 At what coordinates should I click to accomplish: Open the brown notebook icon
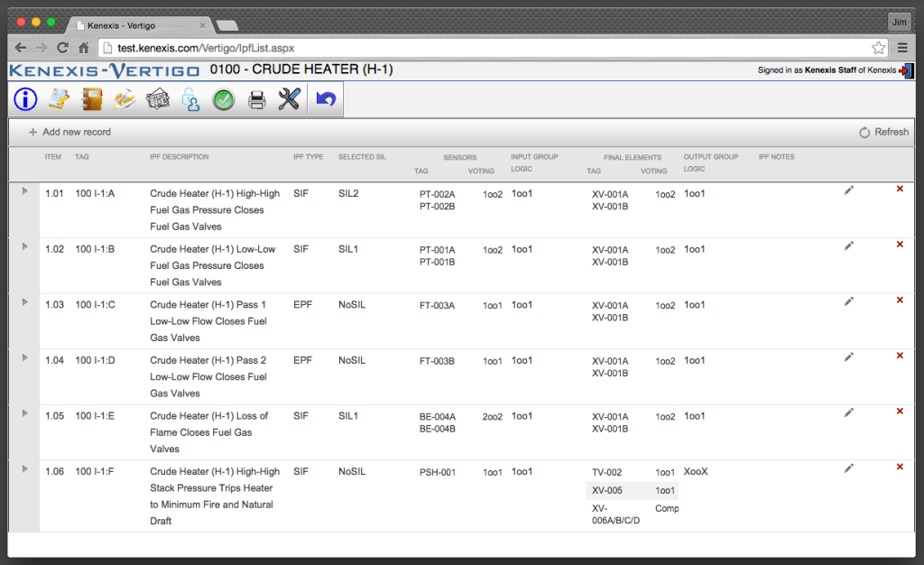pyautogui.click(x=91, y=100)
